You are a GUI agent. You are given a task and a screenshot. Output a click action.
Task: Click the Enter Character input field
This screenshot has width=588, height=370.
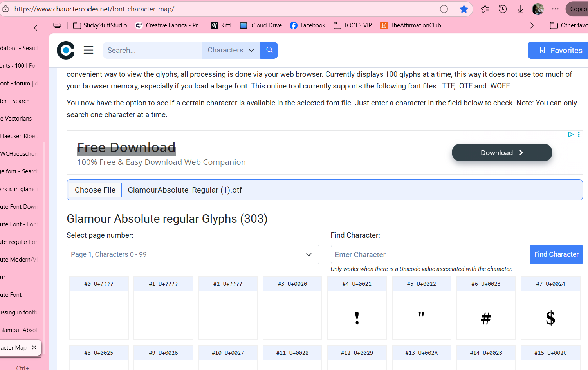(430, 254)
